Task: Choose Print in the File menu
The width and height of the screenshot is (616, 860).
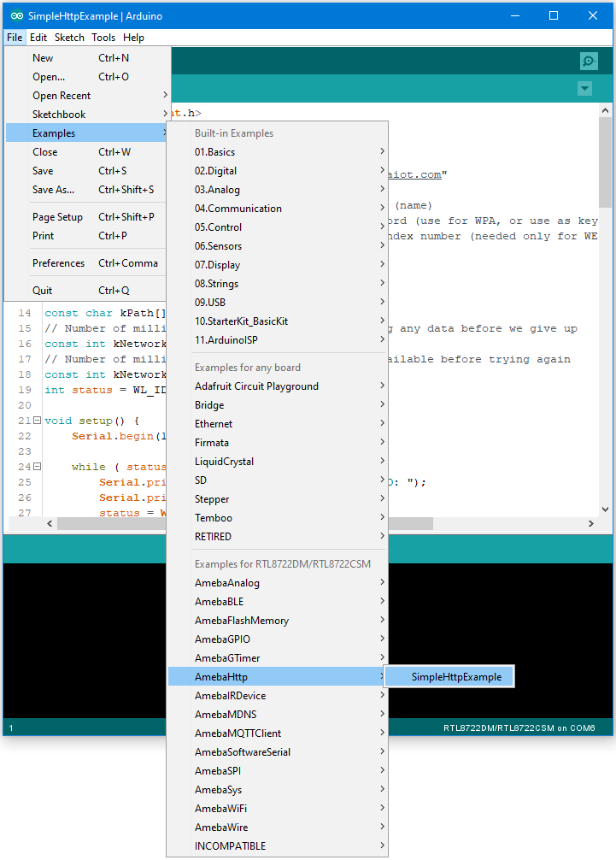Action: [x=87, y=236]
